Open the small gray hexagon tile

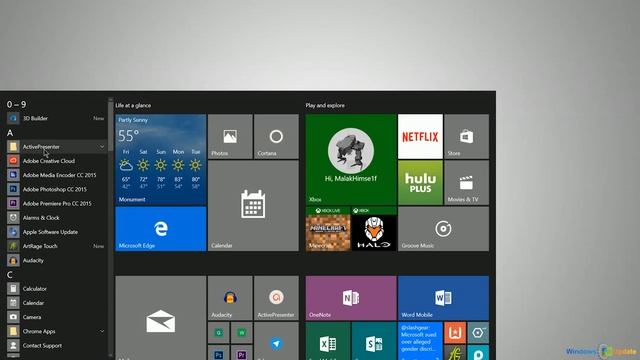click(478, 333)
